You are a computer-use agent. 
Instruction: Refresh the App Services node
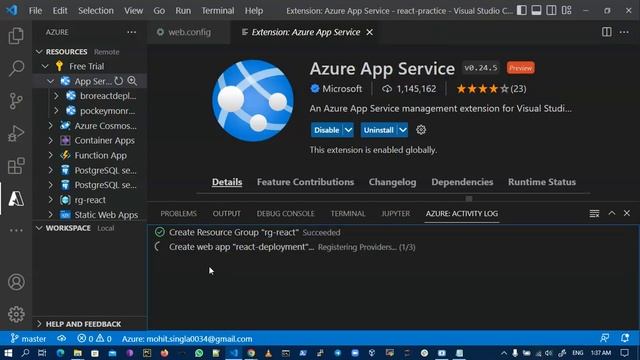pyautogui.click(x=119, y=81)
